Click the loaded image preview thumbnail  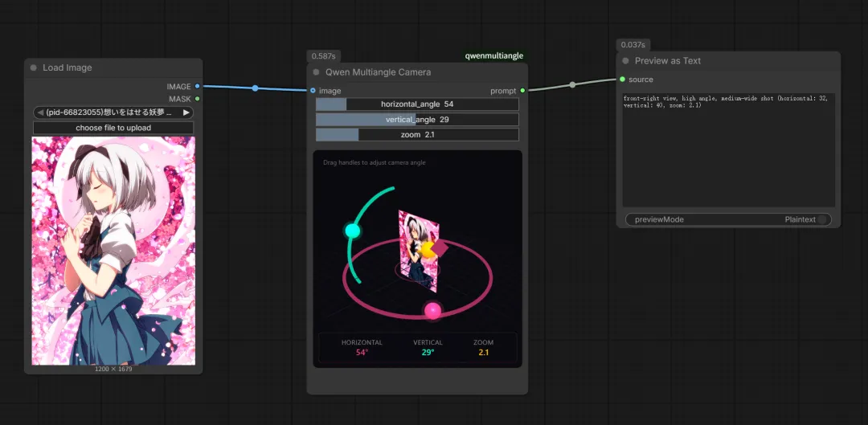(x=113, y=251)
